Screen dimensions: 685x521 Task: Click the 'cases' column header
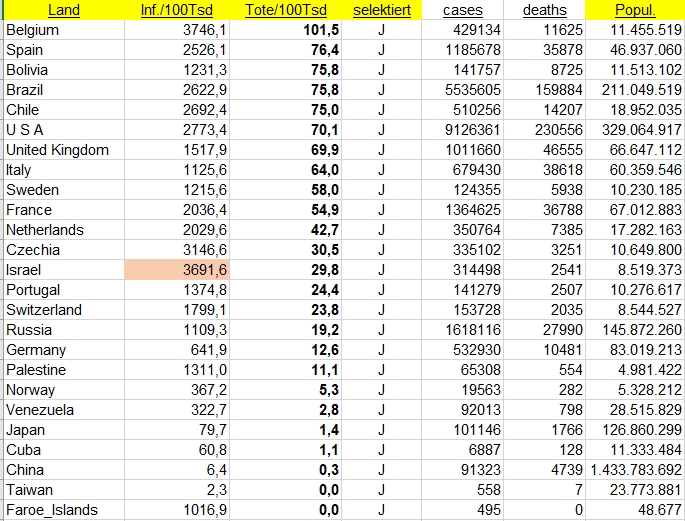[462, 10]
